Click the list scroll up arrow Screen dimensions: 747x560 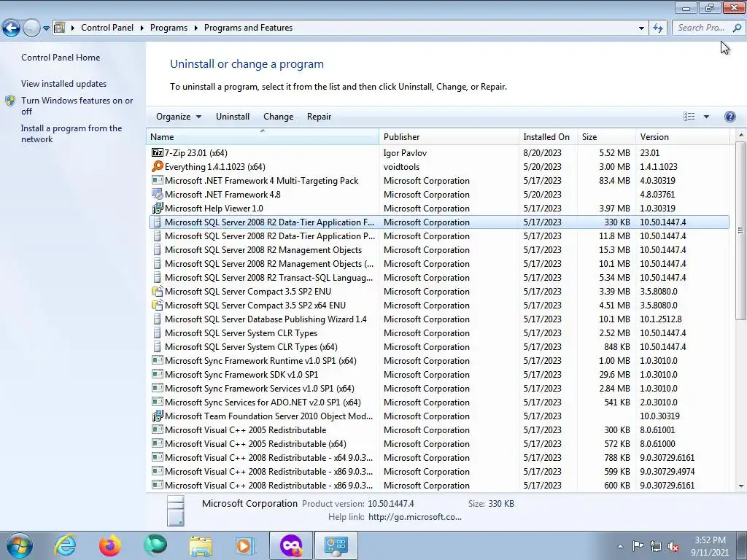(741, 135)
